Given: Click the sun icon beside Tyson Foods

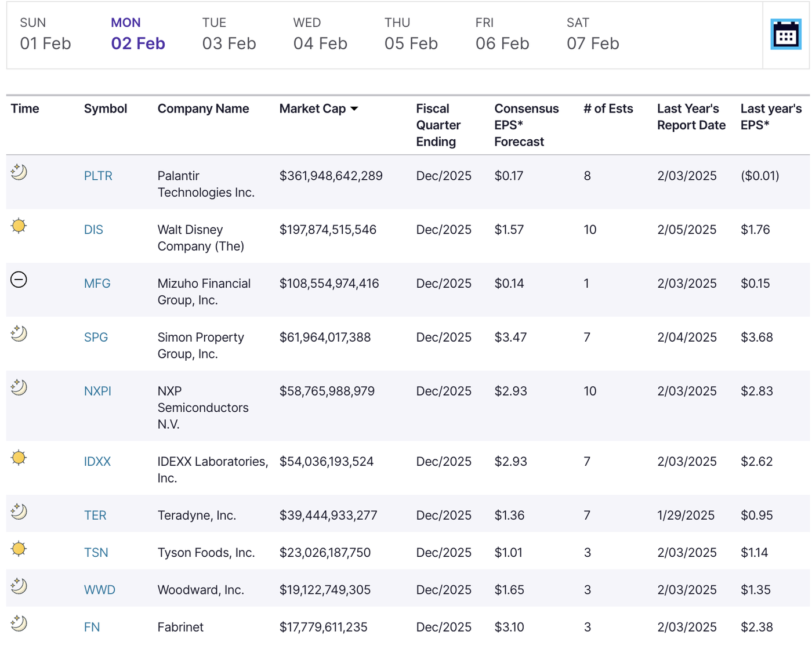Looking at the screenshot, I should tap(19, 549).
